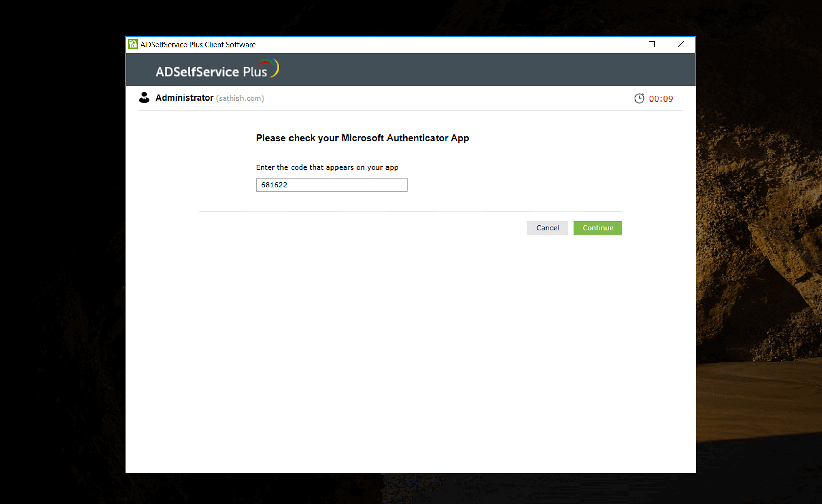
Task: Minimize the ADSelfService Plus window
Action: (623, 44)
